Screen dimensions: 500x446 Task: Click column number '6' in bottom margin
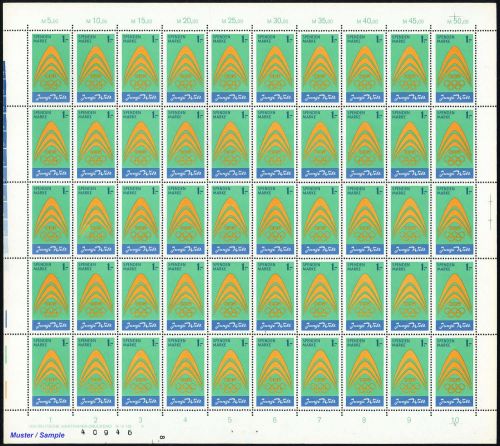tap(275, 420)
